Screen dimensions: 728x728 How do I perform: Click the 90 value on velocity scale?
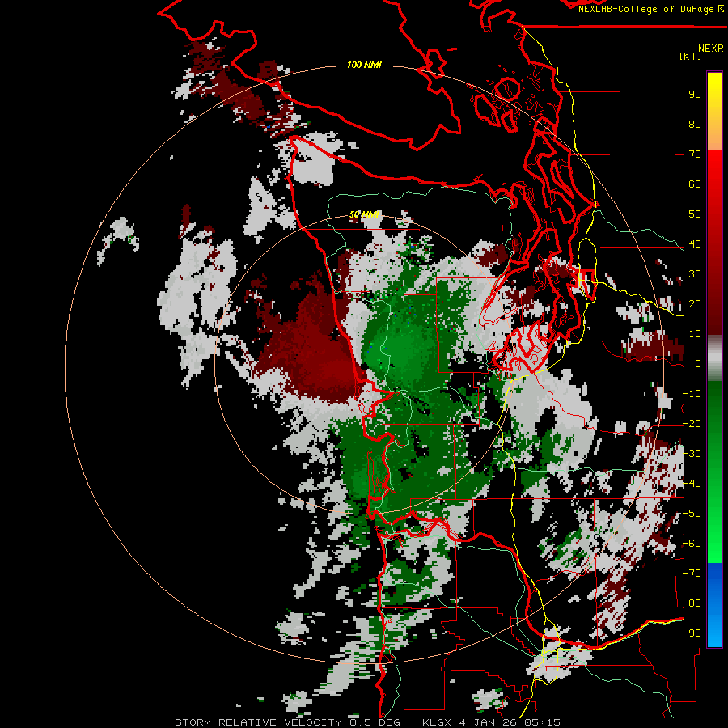[695, 95]
